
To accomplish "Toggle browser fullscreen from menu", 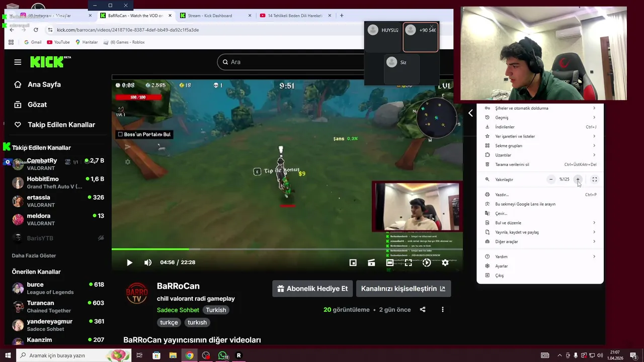I will click(x=594, y=179).
